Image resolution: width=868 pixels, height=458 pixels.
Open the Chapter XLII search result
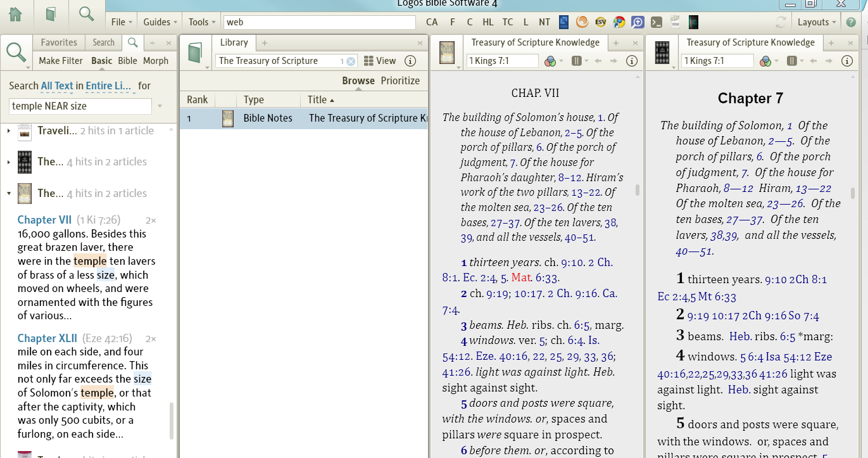coord(47,338)
